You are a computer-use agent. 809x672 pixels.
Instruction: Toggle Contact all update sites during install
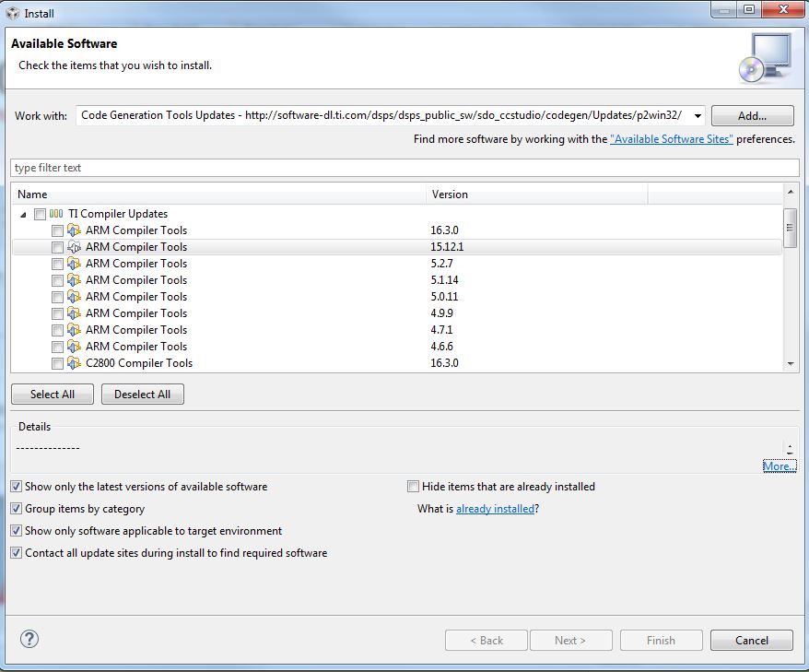click(x=17, y=553)
